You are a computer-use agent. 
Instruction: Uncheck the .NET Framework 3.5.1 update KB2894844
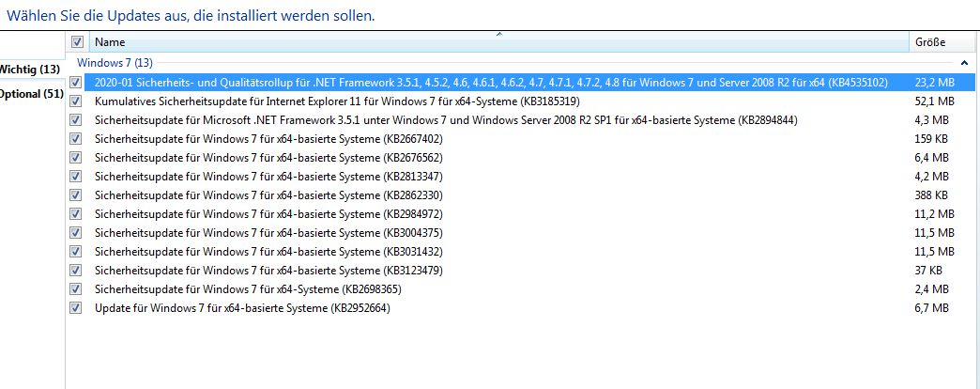[76, 119]
